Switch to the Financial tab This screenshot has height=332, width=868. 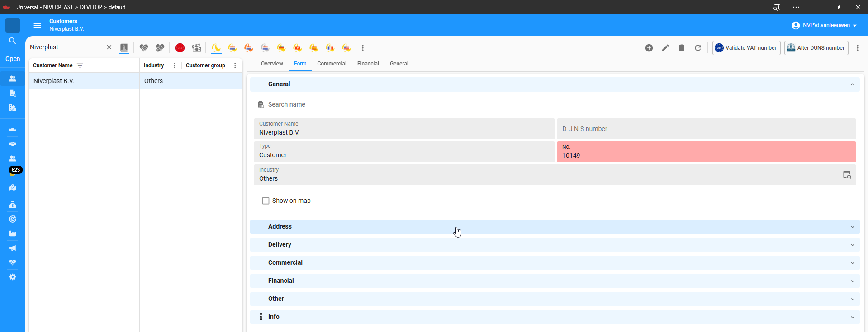pyautogui.click(x=368, y=64)
